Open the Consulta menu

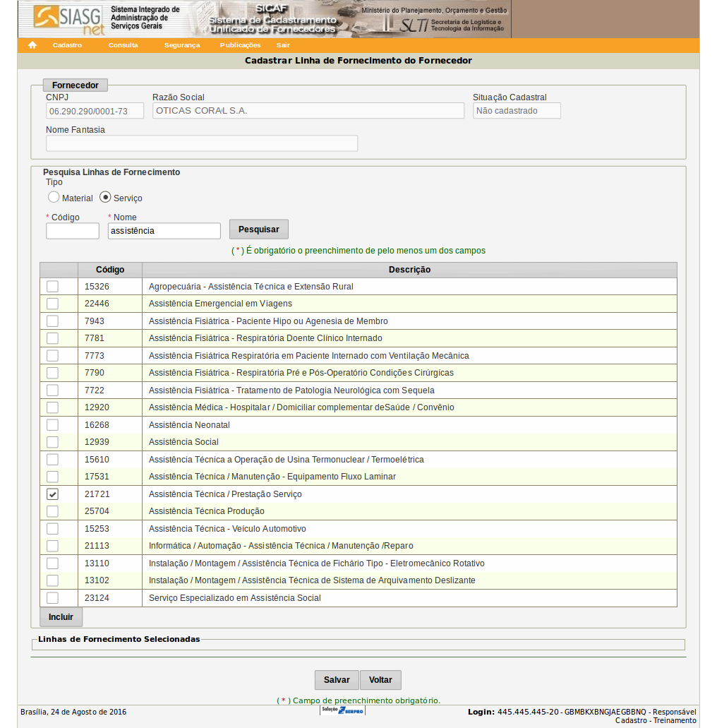point(123,45)
